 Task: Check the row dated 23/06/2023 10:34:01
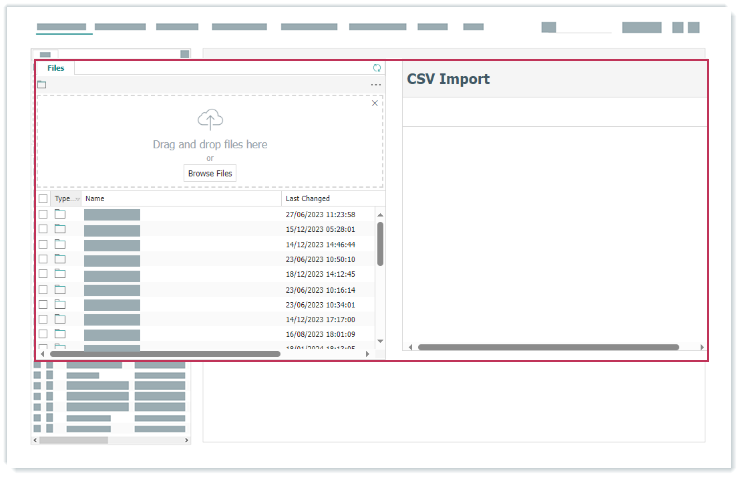(x=43, y=304)
